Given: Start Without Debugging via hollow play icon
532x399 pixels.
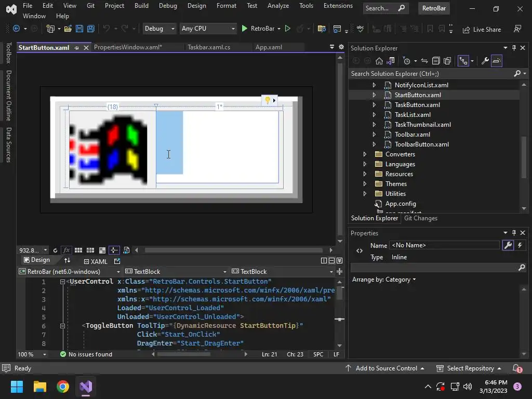Looking at the screenshot, I should click(x=288, y=29).
